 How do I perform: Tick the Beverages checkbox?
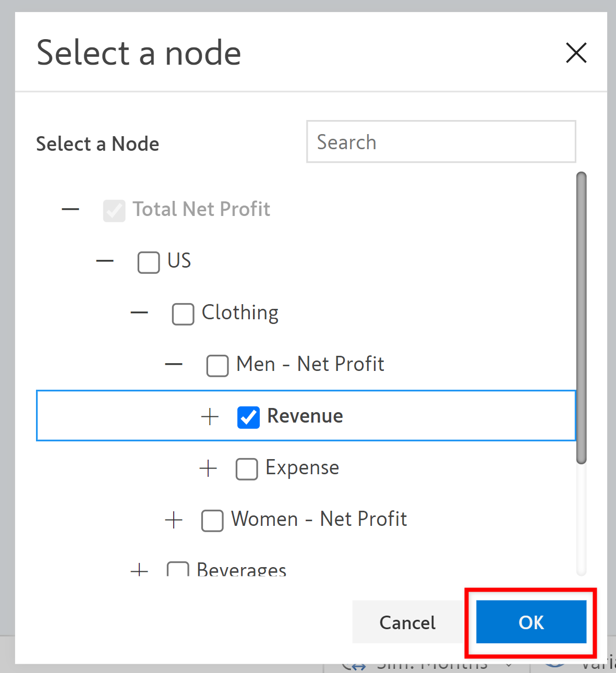pos(178,570)
